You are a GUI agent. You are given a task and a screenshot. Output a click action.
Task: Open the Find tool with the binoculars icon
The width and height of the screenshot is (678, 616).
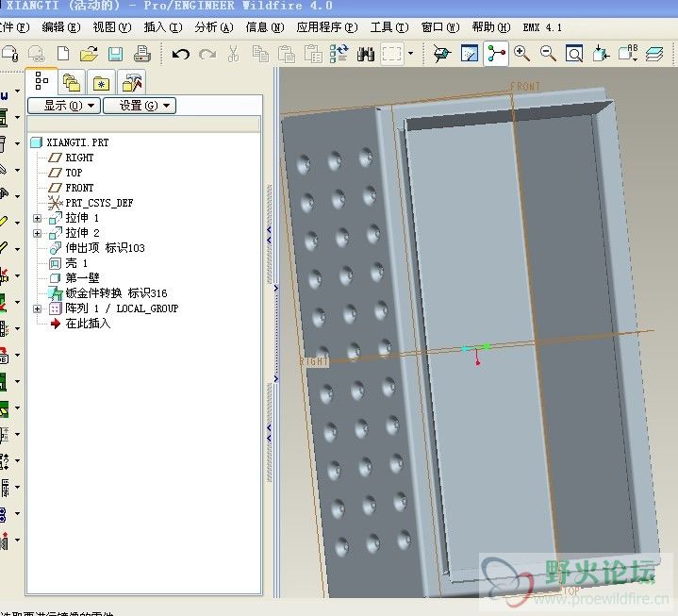click(x=366, y=54)
